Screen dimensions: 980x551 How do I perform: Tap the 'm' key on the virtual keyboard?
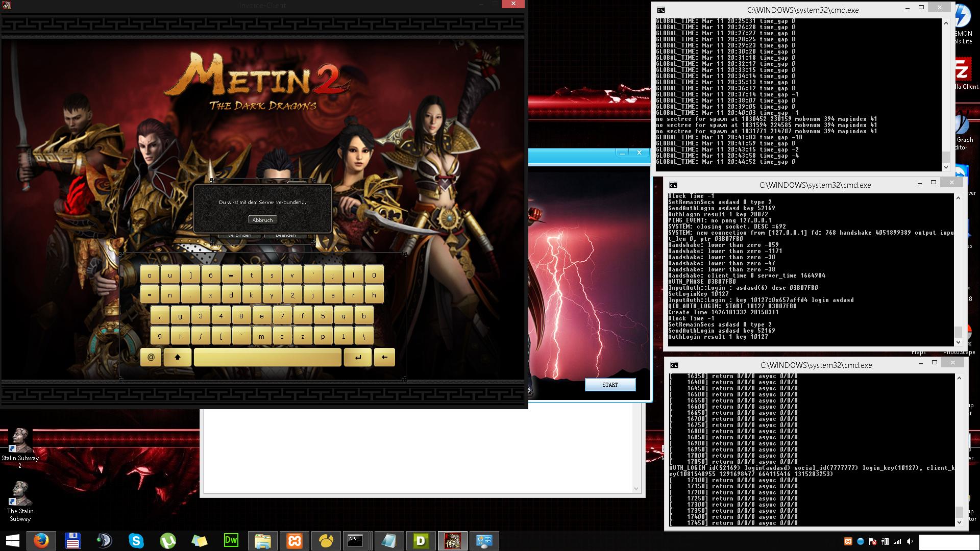tap(262, 336)
